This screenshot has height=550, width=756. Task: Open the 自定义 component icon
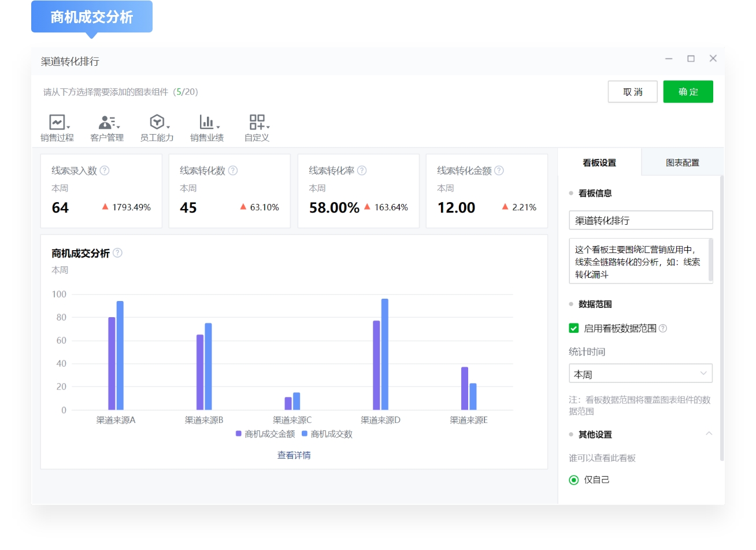pyautogui.click(x=256, y=123)
